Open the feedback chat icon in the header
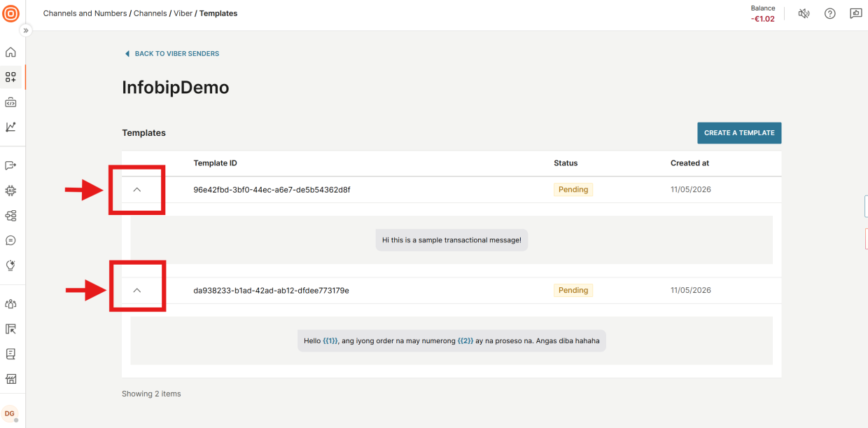 [855, 13]
